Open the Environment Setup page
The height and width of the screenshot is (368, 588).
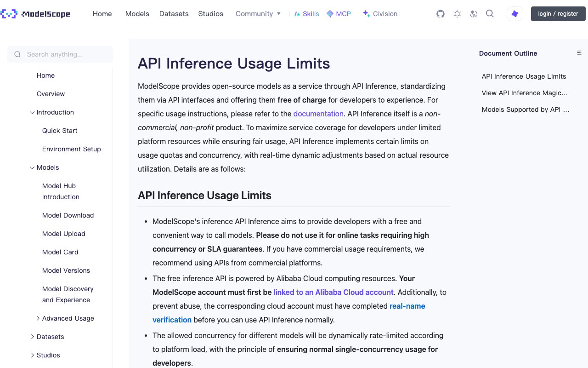click(x=72, y=149)
